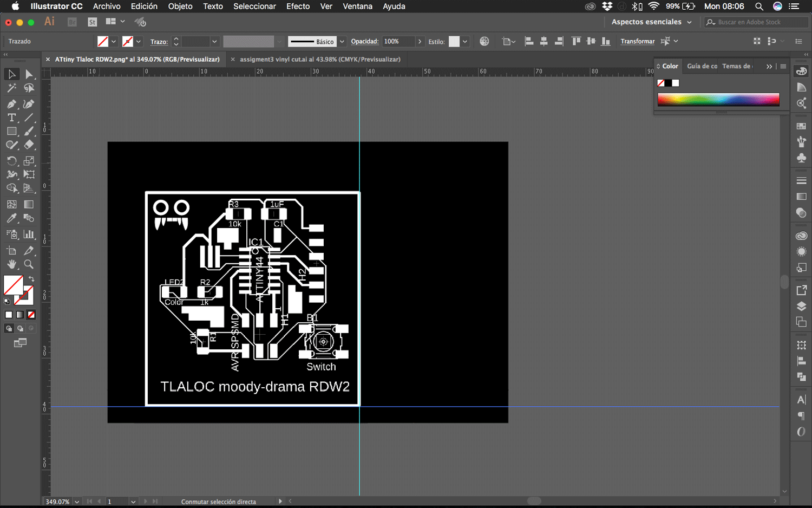The width and height of the screenshot is (812, 508).
Task: Open the Aspectos esenciales workspace switcher
Action: [652, 22]
